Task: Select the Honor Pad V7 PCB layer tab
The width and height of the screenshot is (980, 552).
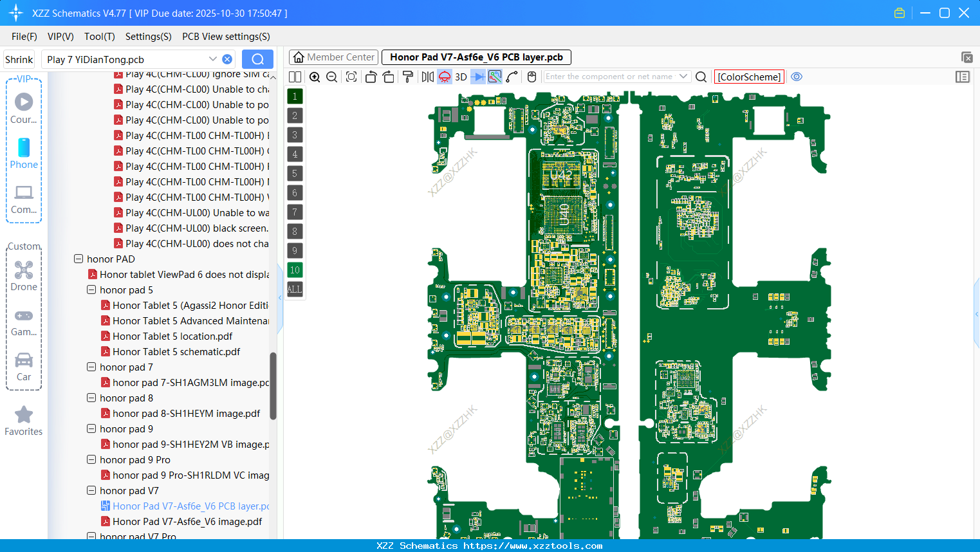Action: point(476,57)
